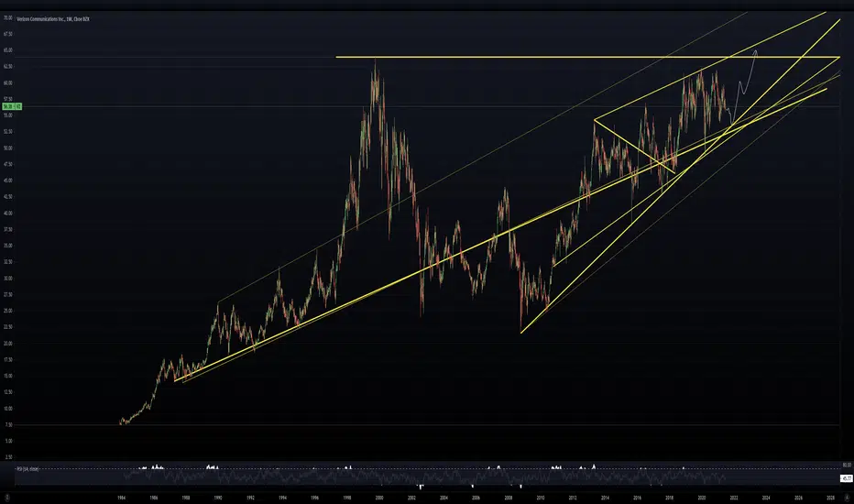Click the 1996 year label on time axis
Viewport: 854px width, 504px height.
click(x=315, y=498)
